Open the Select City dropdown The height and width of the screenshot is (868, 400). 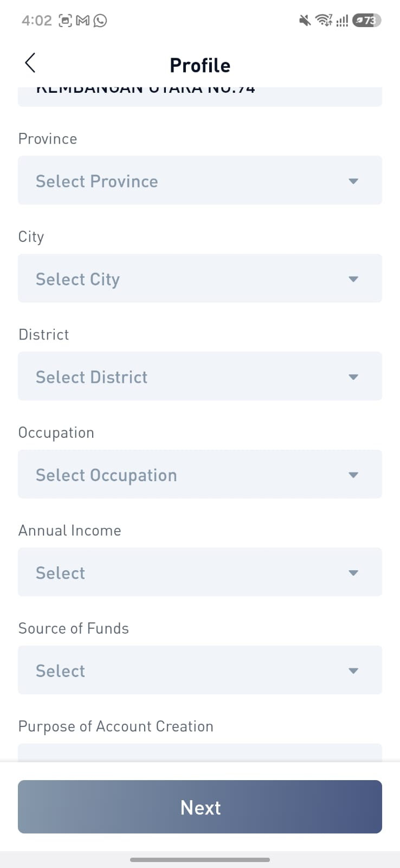pyautogui.click(x=200, y=278)
